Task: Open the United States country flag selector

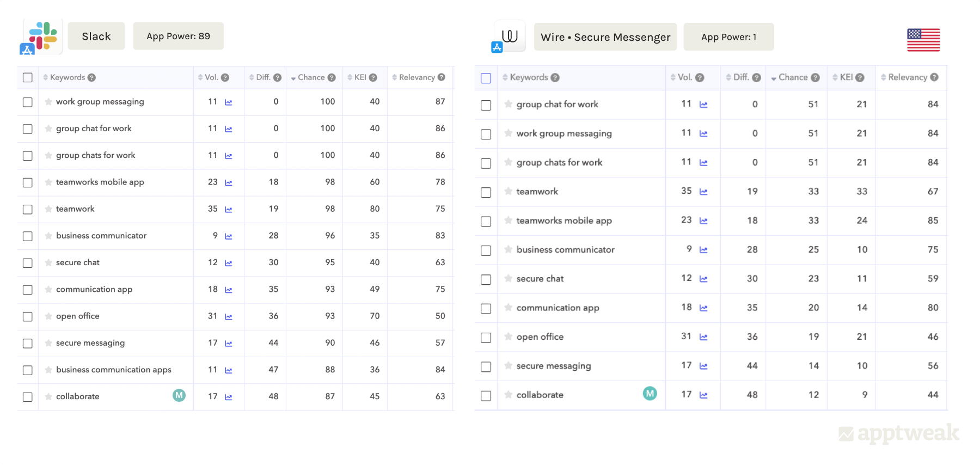Action: [x=923, y=40]
